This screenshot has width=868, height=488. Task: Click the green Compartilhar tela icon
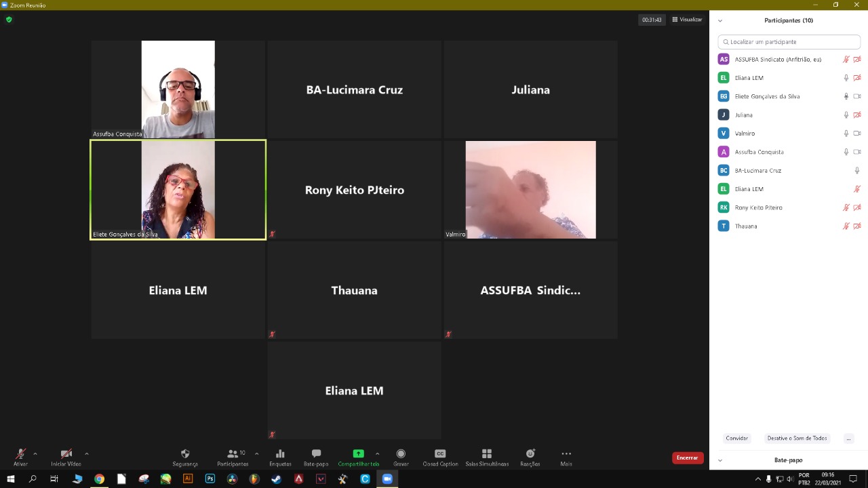(x=358, y=453)
